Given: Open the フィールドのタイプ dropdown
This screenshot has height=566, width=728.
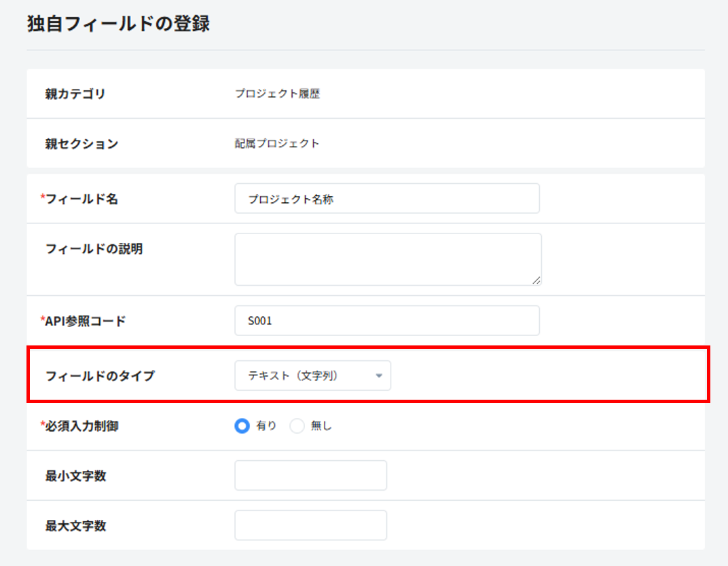Looking at the screenshot, I should click(x=312, y=376).
